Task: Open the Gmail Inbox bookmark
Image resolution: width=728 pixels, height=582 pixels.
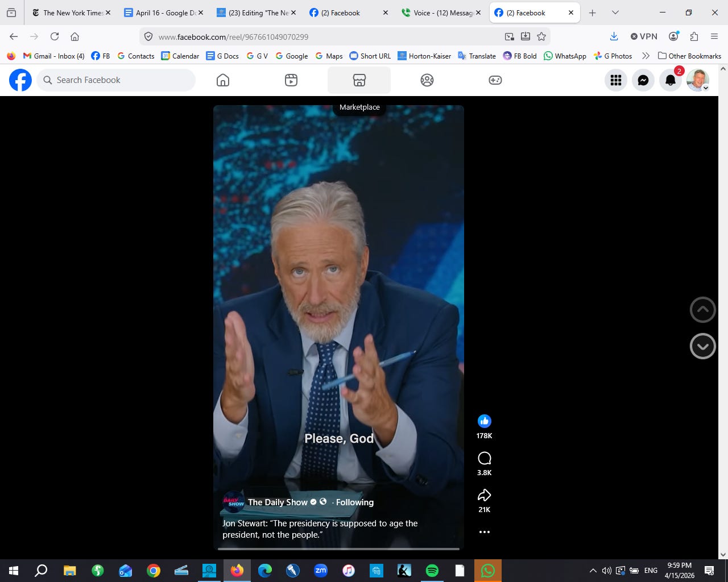Action: pyautogui.click(x=53, y=56)
